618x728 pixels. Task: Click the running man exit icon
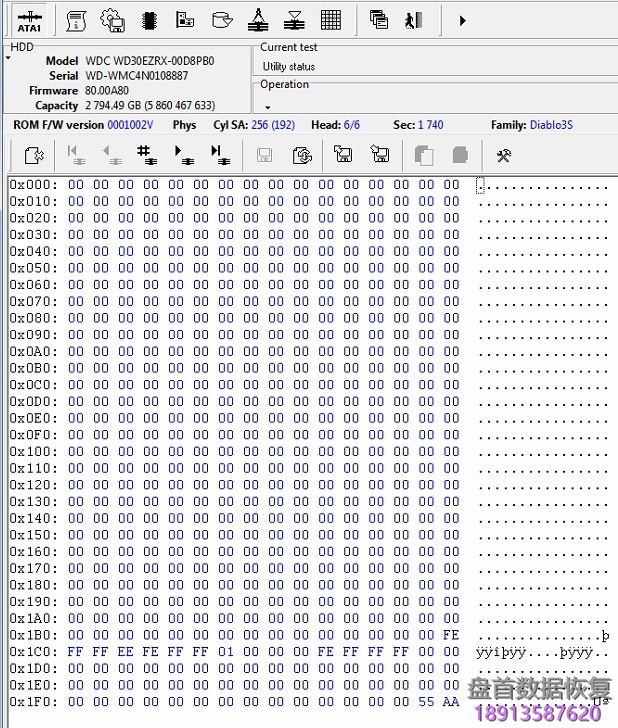pyautogui.click(x=413, y=21)
